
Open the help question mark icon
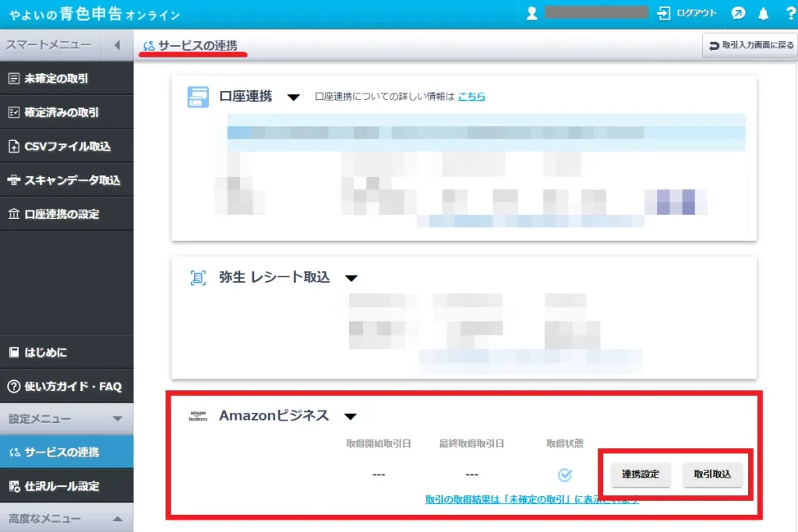pos(790,14)
